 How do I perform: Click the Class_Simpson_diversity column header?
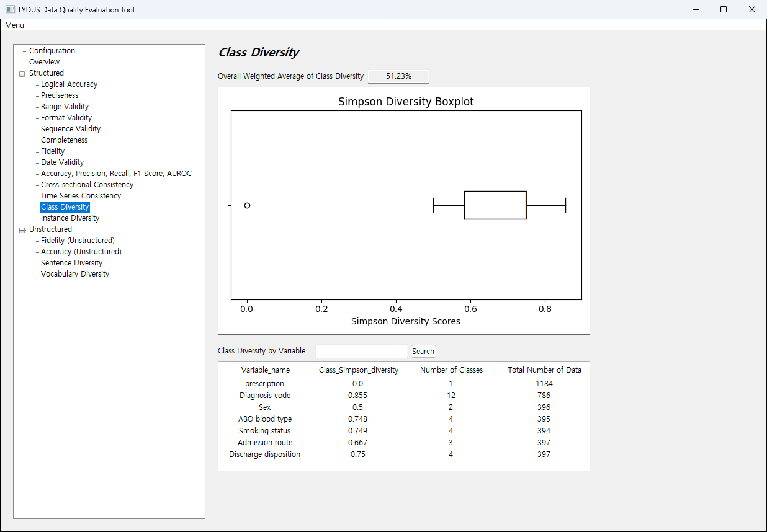359,370
